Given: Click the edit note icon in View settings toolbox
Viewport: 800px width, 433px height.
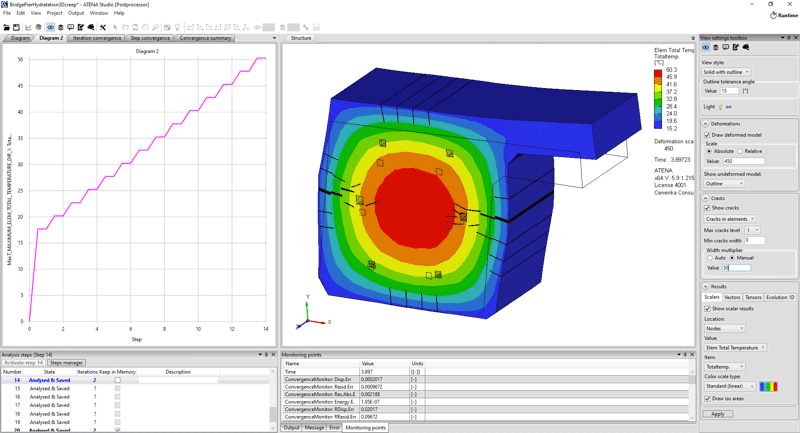Looking at the screenshot, I should click(x=736, y=47).
